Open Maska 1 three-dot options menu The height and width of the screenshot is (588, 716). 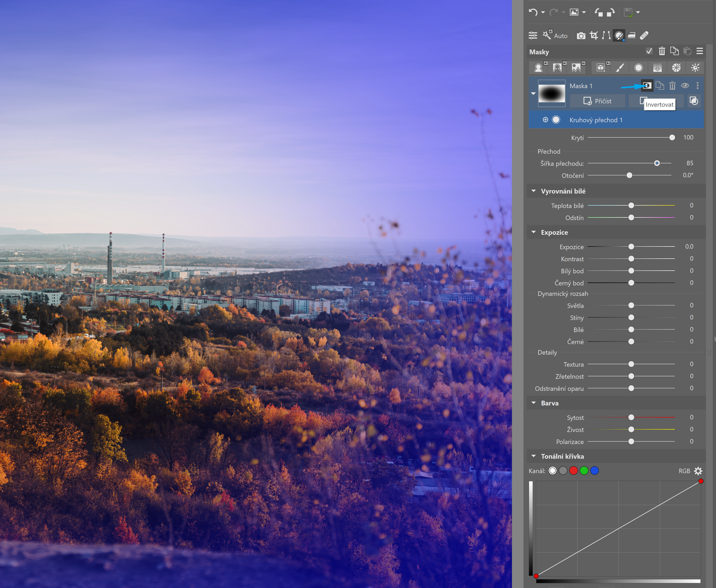[697, 86]
